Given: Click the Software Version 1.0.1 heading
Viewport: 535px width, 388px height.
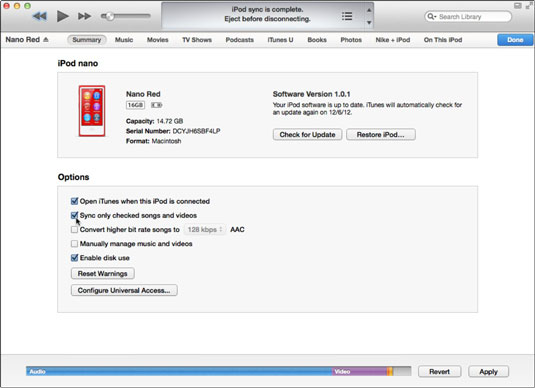Looking at the screenshot, I should coord(312,94).
